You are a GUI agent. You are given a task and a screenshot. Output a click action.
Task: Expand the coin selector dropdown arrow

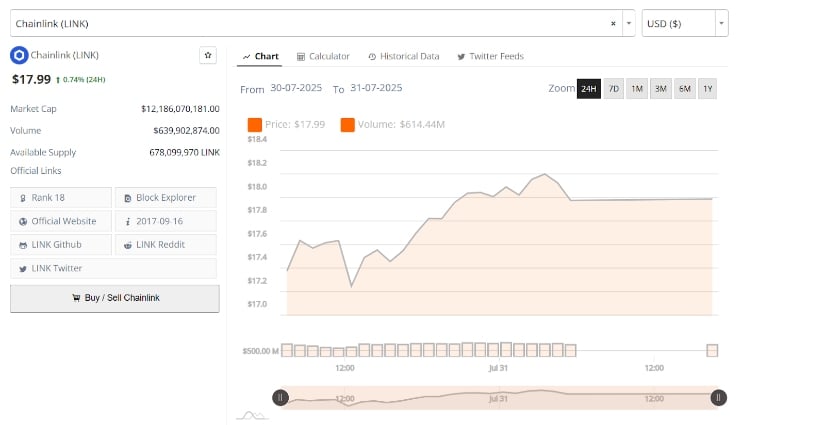629,24
